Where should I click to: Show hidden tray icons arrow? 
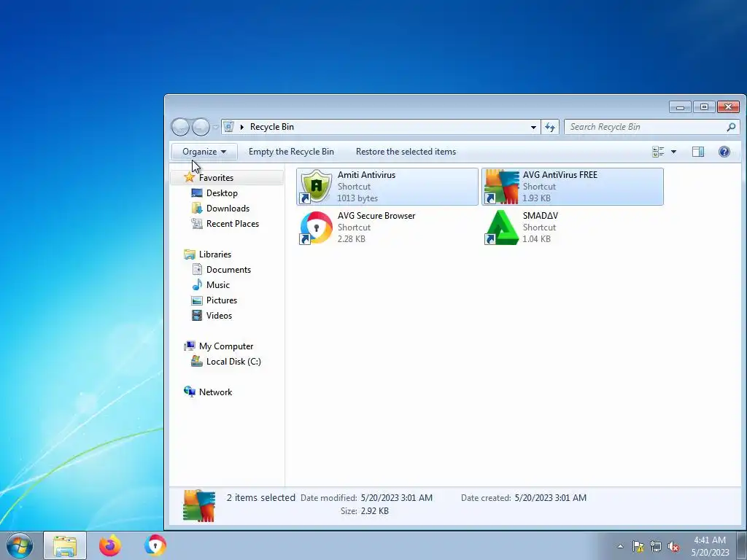point(620,546)
